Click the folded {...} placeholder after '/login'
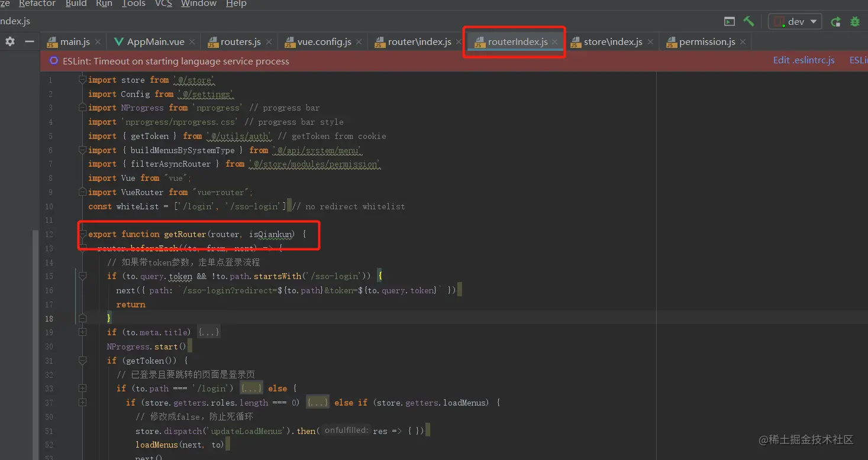 (251, 388)
